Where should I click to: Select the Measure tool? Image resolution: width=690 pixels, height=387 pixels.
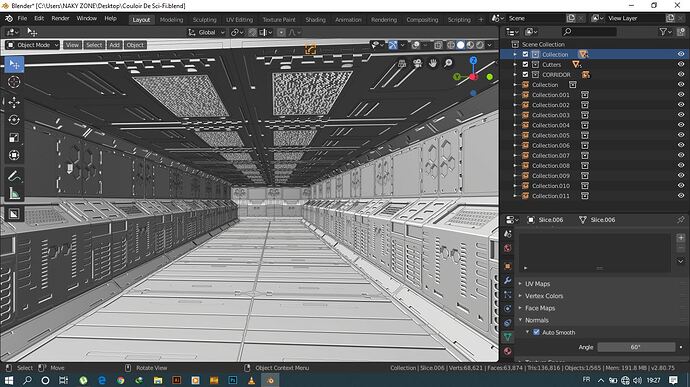click(14, 193)
